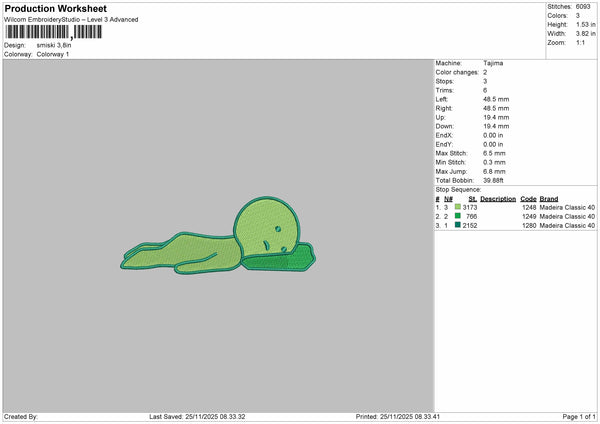This screenshot has width=600, height=424.
Task: Click the Total Bobbin value 39.88ft
Action: [495, 179]
